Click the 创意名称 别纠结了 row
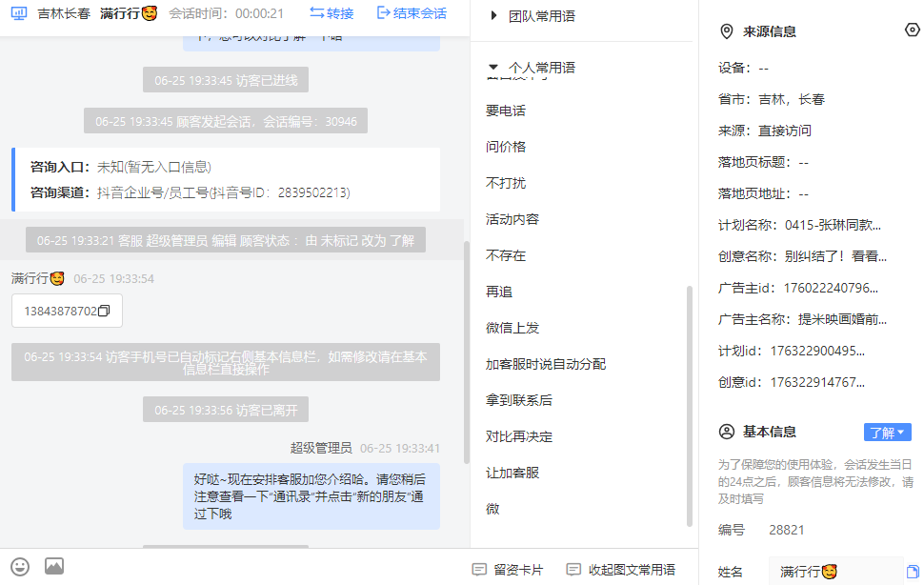The height and width of the screenshot is (585, 924). [x=802, y=256]
